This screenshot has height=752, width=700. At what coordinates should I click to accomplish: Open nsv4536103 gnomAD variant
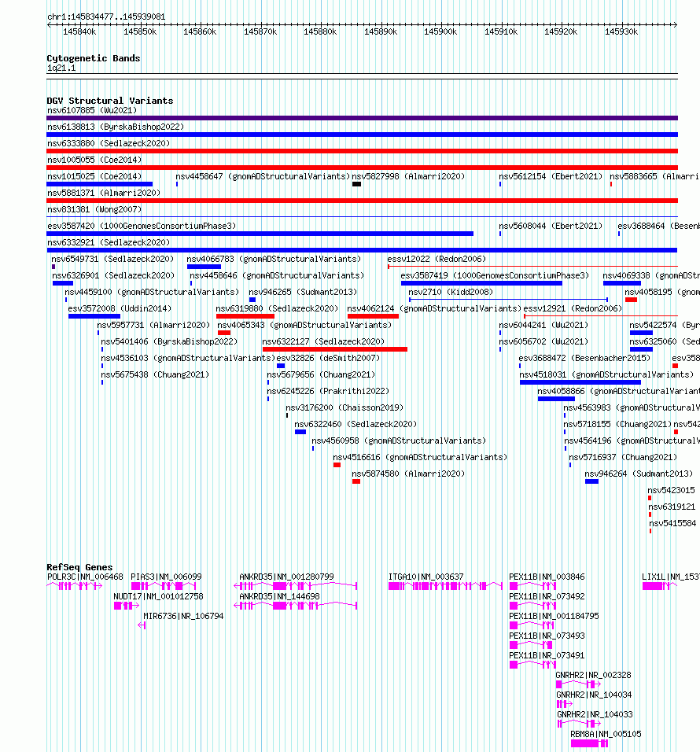click(188, 358)
